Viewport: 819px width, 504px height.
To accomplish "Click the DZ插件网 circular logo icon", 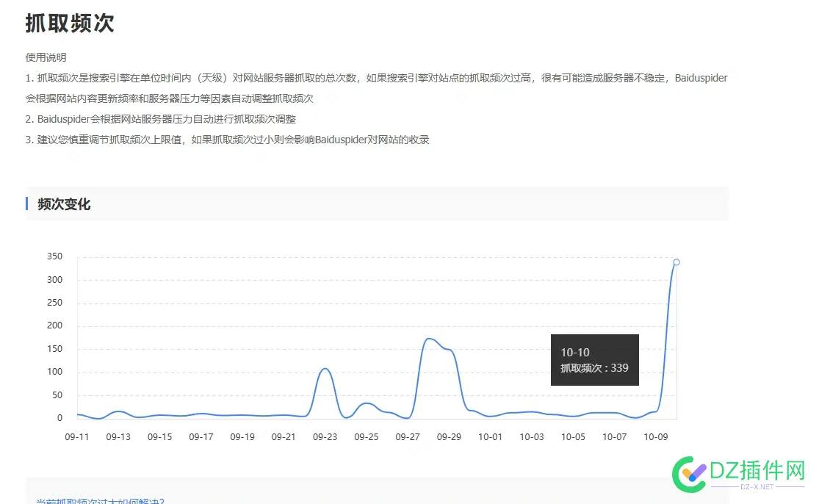I will pyautogui.click(x=689, y=475).
